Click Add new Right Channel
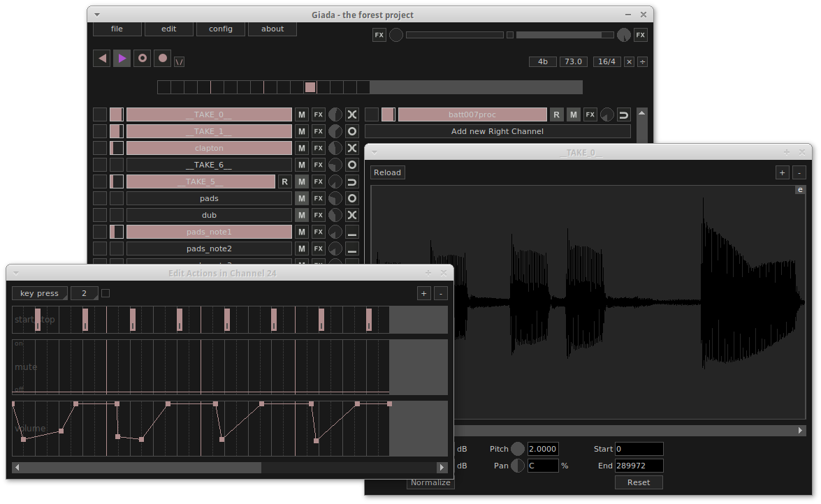Image resolution: width=821 pixels, height=504 pixels. pyautogui.click(x=497, y=131)
